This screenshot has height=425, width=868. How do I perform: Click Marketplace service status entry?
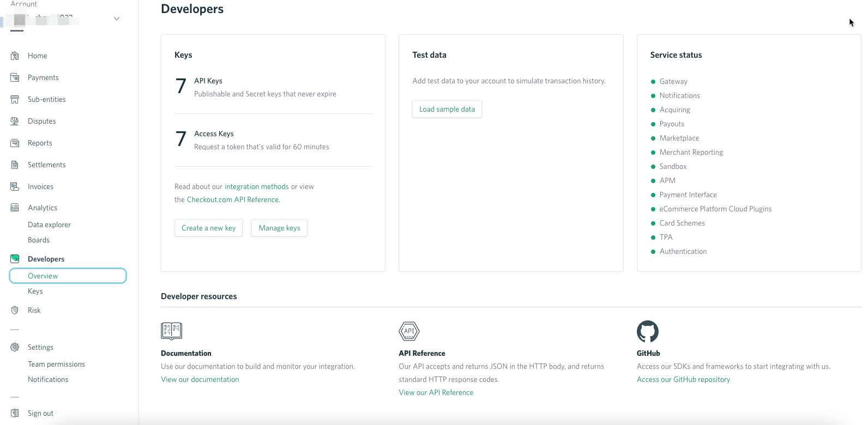[x=679, y=138]
